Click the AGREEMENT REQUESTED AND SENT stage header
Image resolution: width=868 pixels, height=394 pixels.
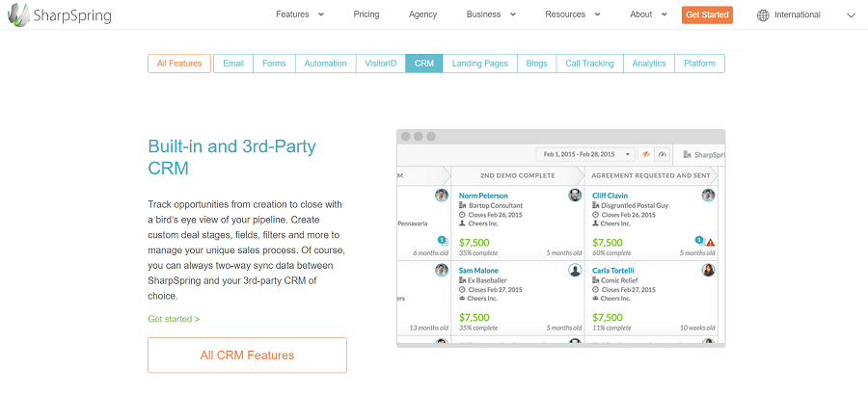click(650, 175)
